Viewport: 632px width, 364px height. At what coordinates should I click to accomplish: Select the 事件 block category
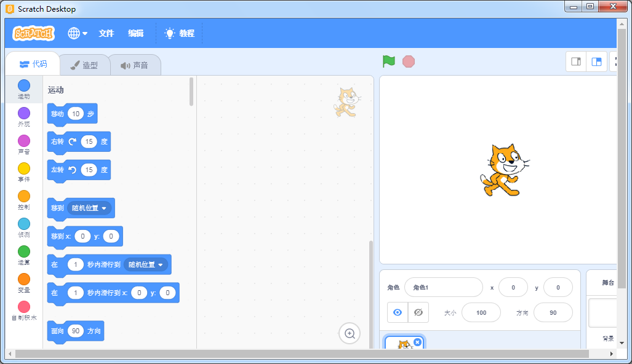coord(24,172)
